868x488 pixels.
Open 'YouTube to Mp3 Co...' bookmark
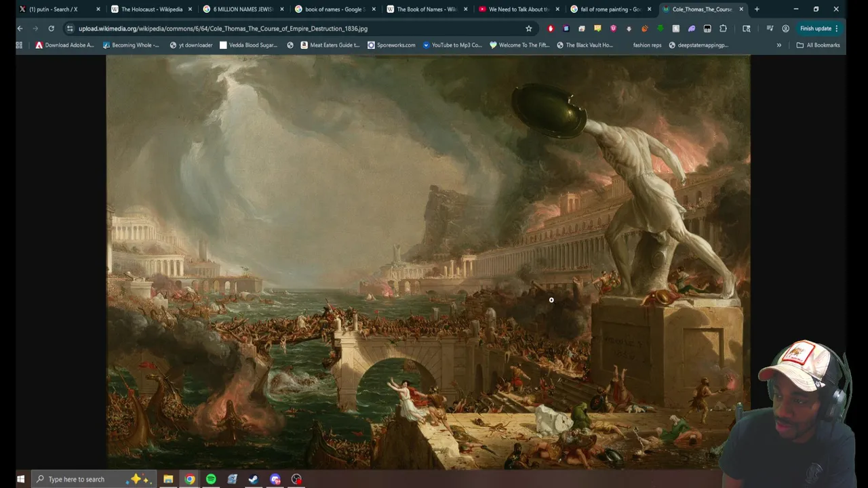pos(452,45)
